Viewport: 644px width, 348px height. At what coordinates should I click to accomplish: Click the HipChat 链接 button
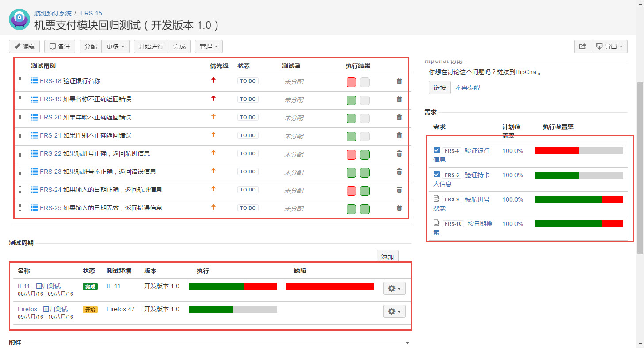tap(440, 88)
